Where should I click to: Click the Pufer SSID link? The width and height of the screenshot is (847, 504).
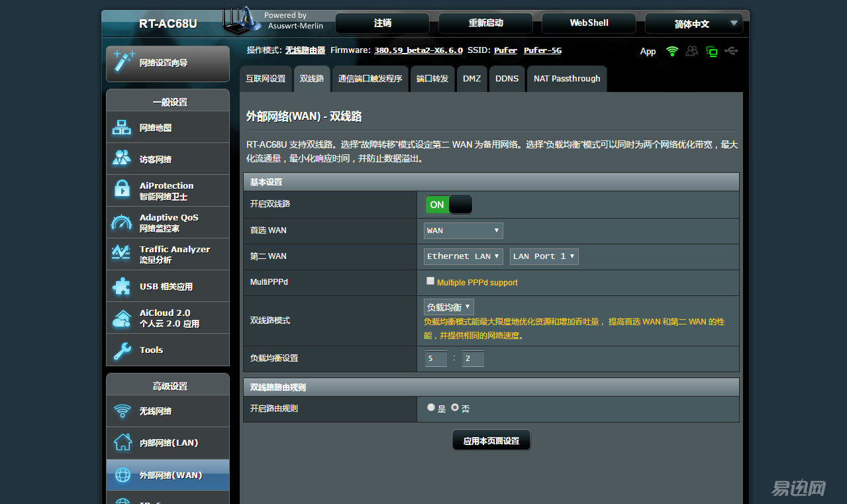point(506,50)
